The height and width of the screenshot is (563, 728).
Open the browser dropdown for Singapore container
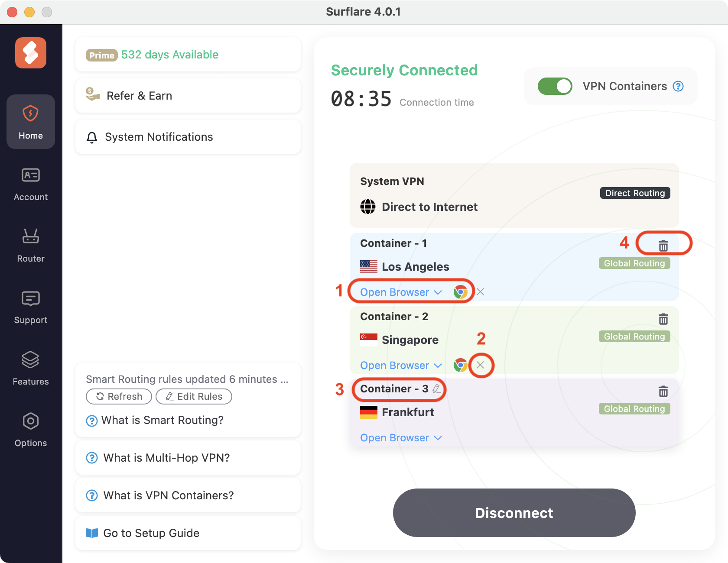[401, 366]
